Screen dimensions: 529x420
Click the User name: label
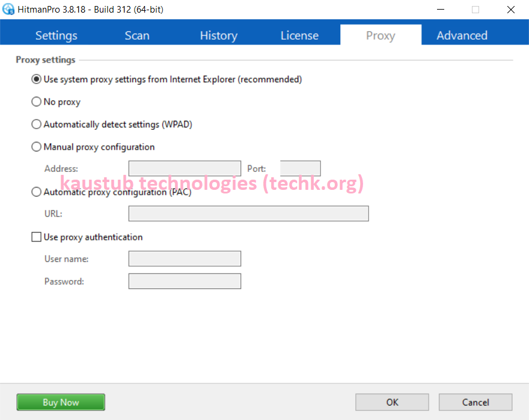tap(67, 259)
